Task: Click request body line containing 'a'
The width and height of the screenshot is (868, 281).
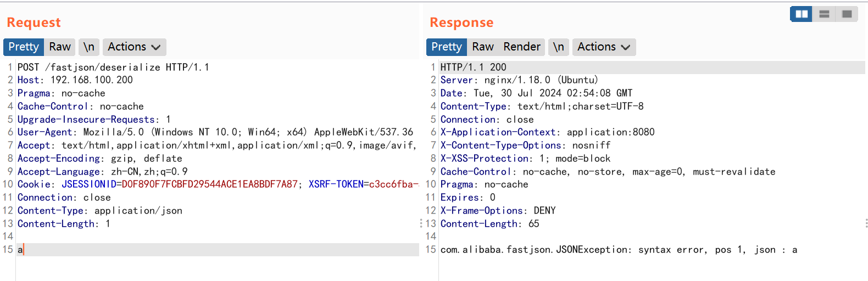Action: (218, 250)
